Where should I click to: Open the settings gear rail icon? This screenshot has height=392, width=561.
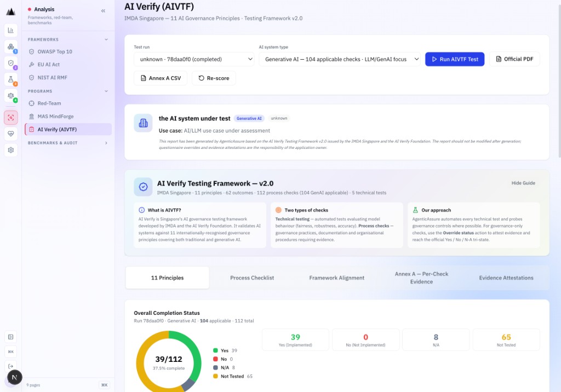(x=11, y=150)
